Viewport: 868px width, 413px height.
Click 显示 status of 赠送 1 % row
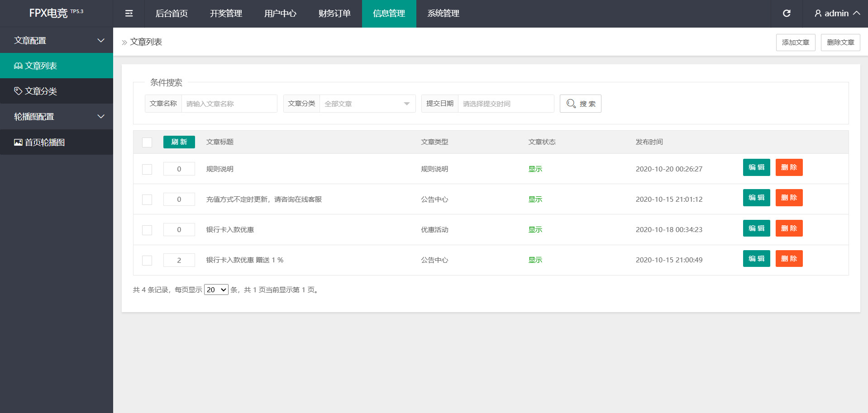click(x=535, y=260)
